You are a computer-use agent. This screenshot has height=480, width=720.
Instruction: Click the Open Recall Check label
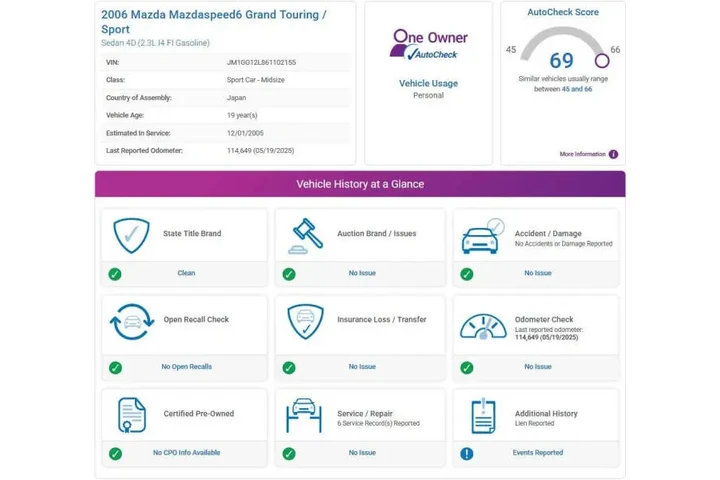click(196, 319)
